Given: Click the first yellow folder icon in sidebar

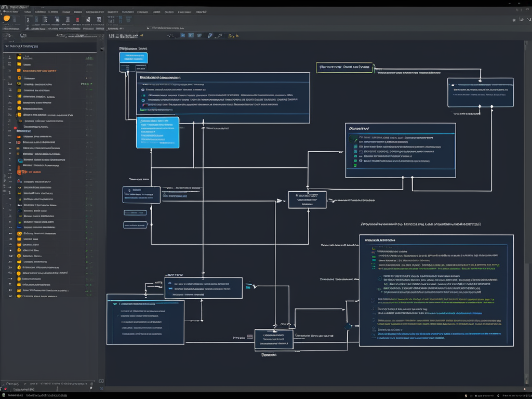Looking at the screenshot, I should coord(19,58).
